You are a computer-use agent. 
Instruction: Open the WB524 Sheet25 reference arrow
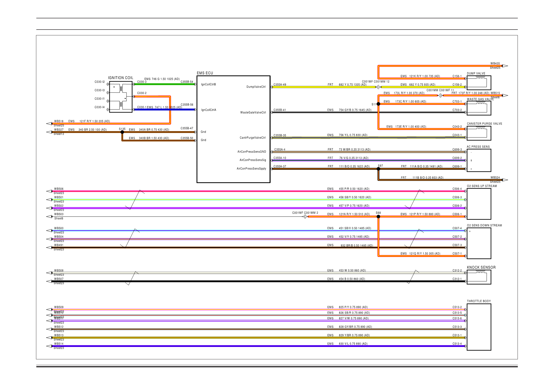point(504,180)
